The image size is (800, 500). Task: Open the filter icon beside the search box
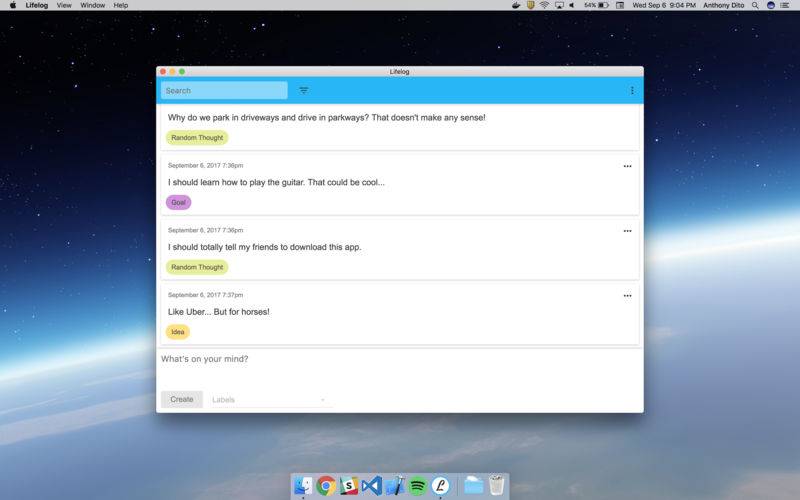[x=304, y=90]
